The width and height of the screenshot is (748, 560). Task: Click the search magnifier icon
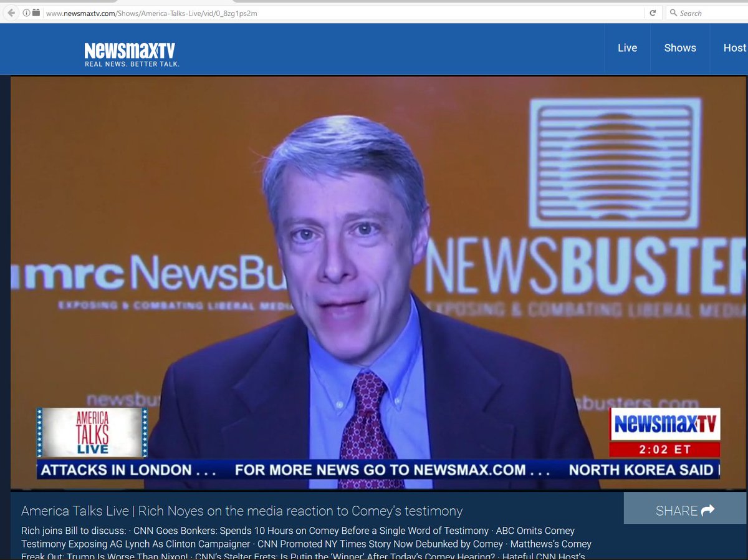pos(673,12)
